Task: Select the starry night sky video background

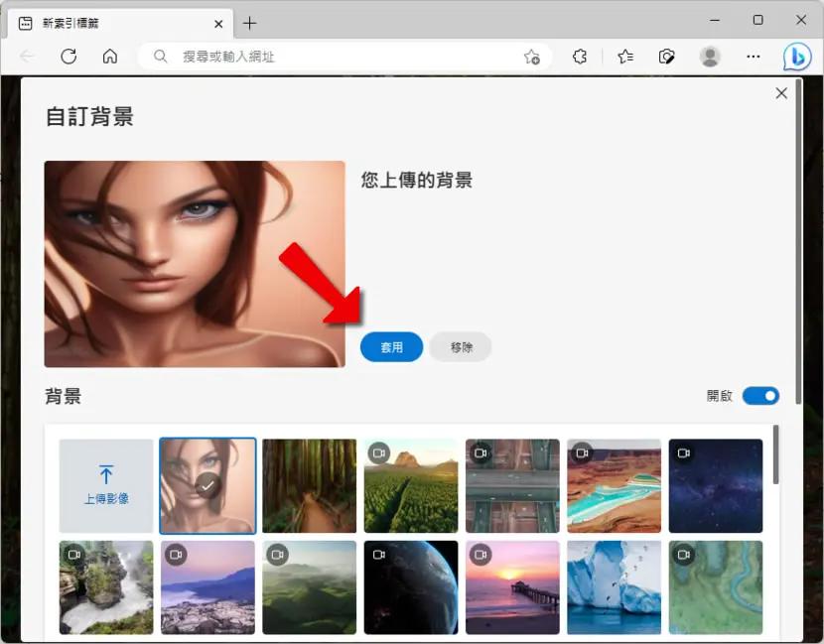Action: [x=715, y=486]
